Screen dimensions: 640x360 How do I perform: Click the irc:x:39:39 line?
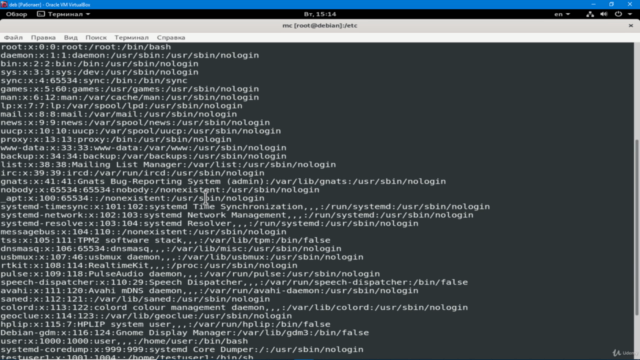pos(133,173)
